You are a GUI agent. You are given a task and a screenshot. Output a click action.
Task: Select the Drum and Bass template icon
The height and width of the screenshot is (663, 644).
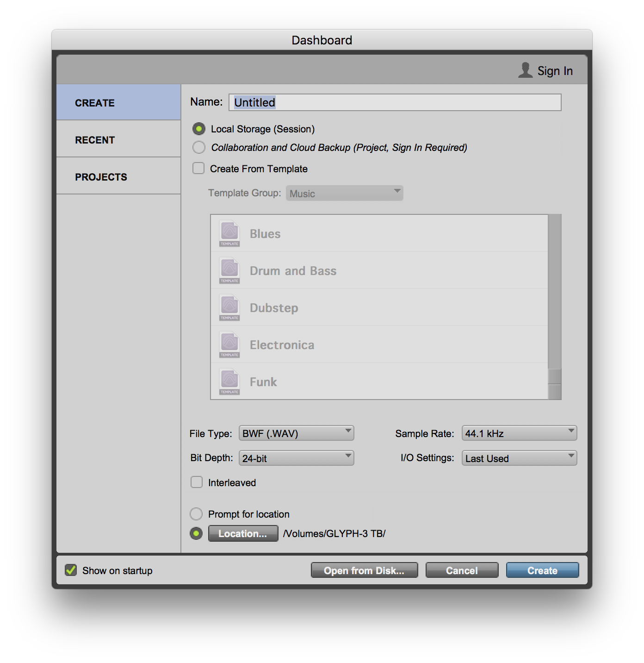coord(229,270)
